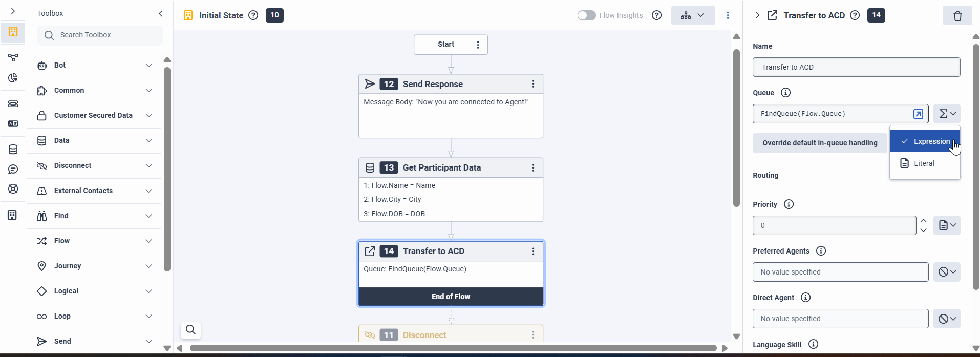Select Literal from the mode menu
Viewport: 980px width, 357px height.
pos(924,163)
